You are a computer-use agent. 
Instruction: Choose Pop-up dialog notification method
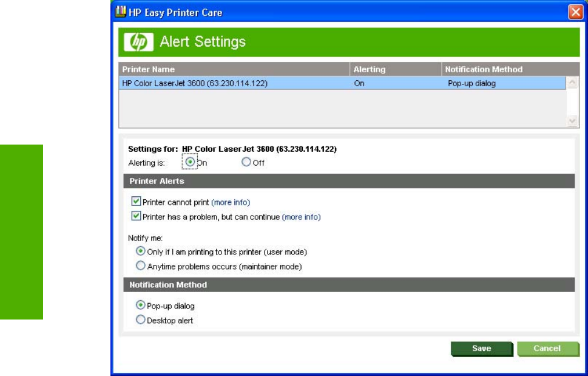pyautogui.click(x=140, y=305)
